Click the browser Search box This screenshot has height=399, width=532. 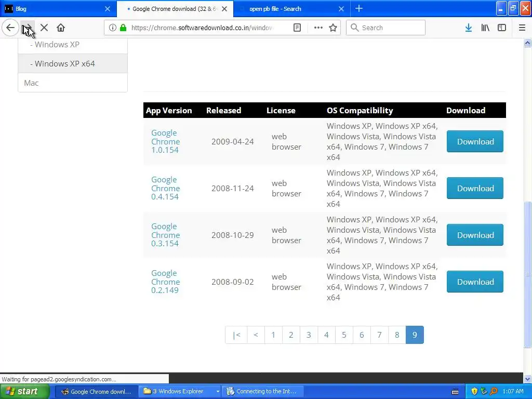click(x=385, y=28)
